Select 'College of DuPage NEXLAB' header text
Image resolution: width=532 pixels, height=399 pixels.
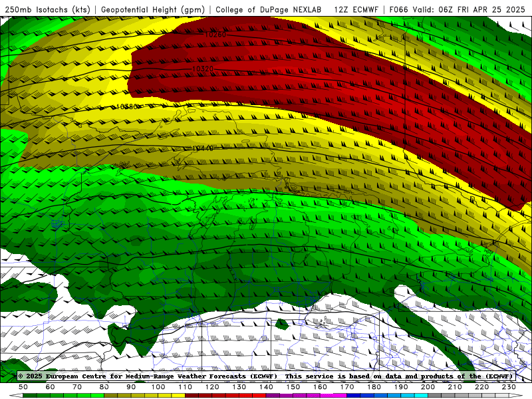tap(269, 9)
